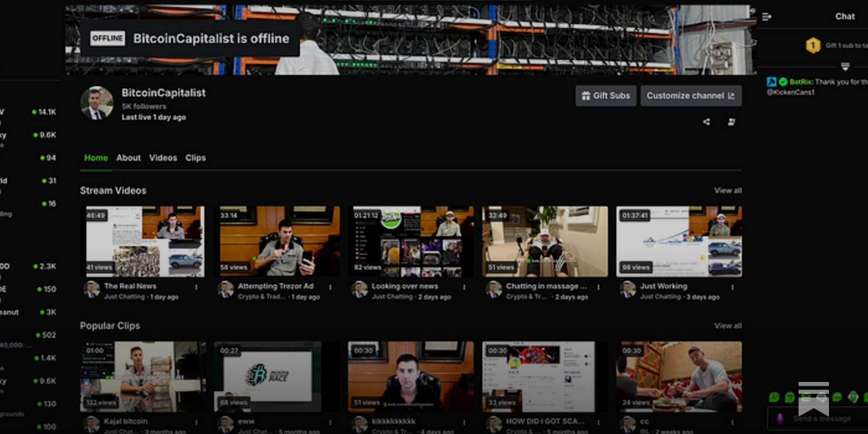Image resolution: width=868 pixels, height=434 pixels.
Task: Play the HOW DID I GOT SCA clip thumbnail
Action: [545, 376]
